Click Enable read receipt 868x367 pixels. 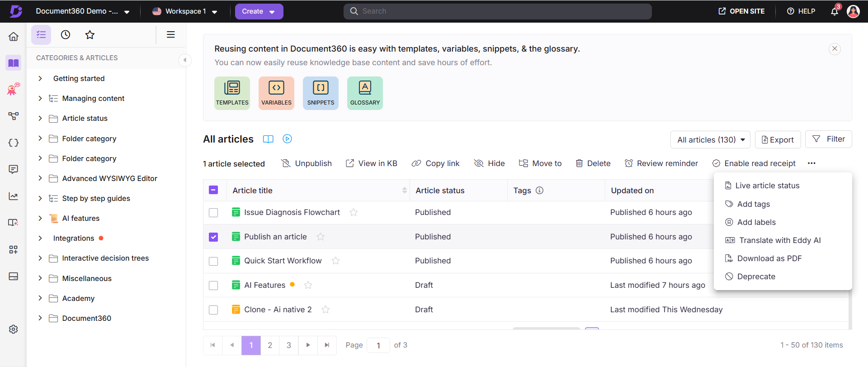pos(754,163)
